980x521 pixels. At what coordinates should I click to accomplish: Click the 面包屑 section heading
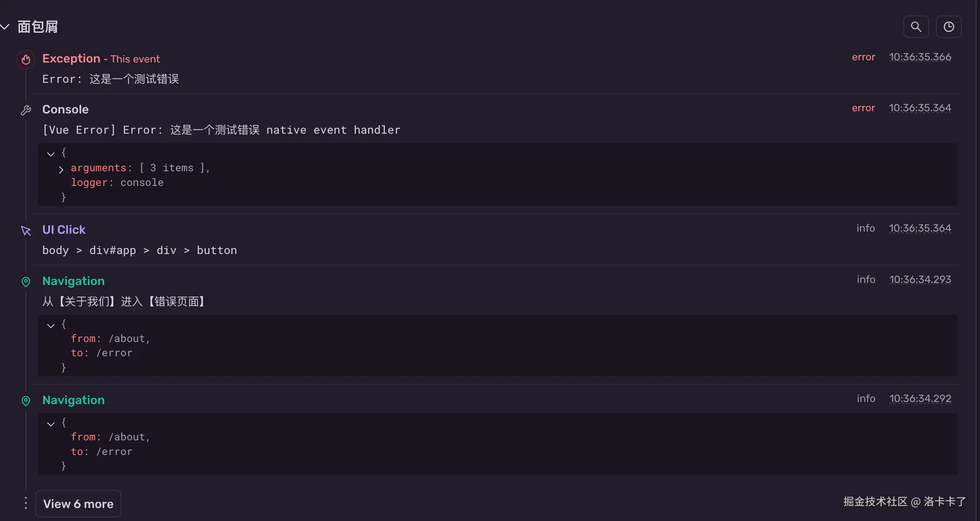pyautogui.click(x=37, y=27)
